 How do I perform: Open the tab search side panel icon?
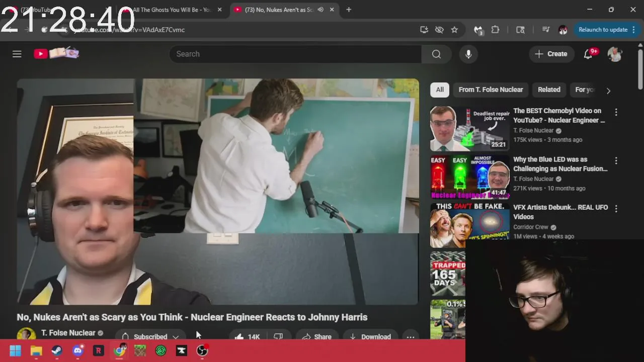pyautogui.click(x=521, y=30)
